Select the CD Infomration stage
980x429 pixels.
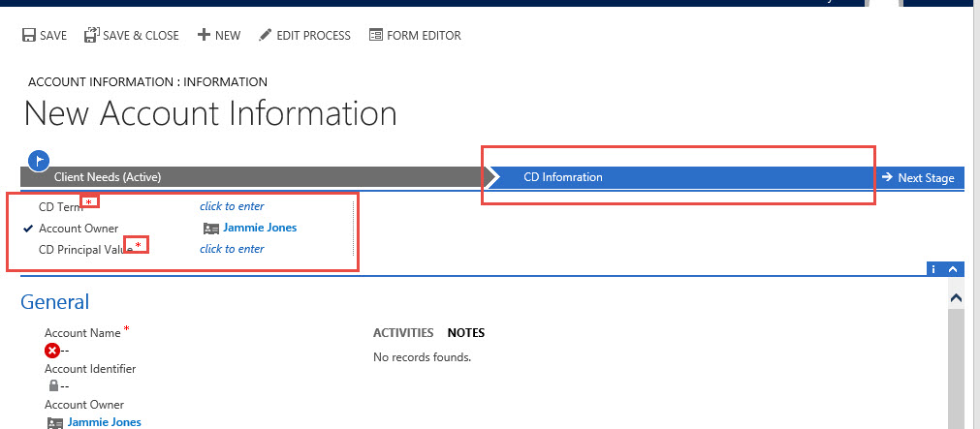tap(563, 177)
